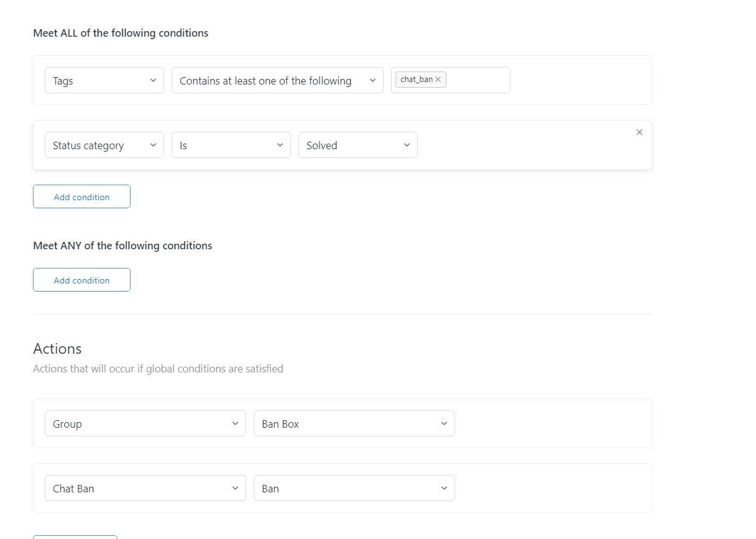Click the partially visible button below the actions
Image resolution: width=756 pixels, height=539 pixels.
(75, 537)
